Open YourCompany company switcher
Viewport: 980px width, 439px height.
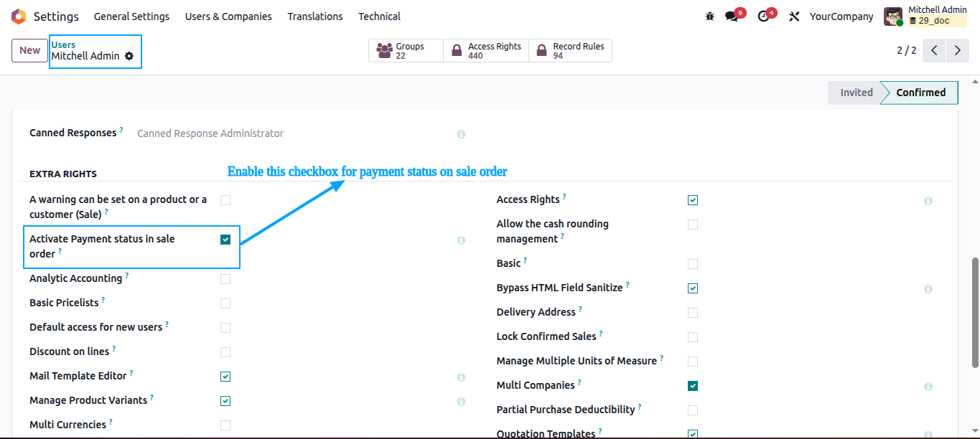[x=841, y=16]
